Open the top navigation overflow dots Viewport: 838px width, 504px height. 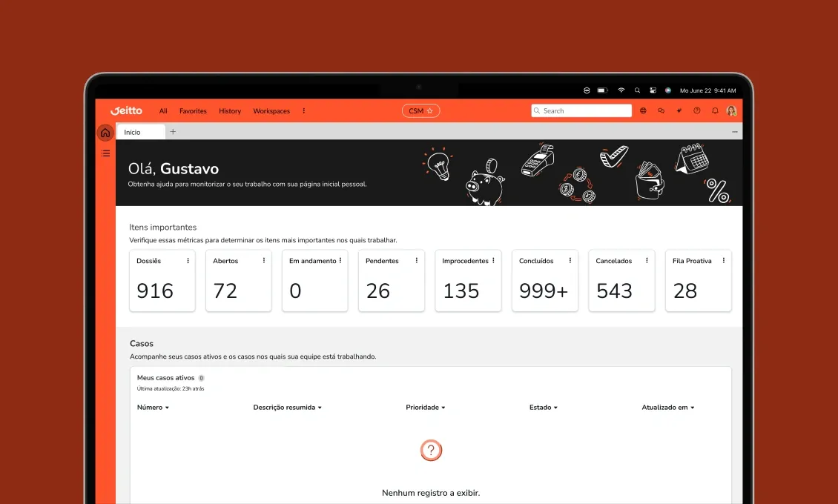pyautogui.click(x=303, y=111)
